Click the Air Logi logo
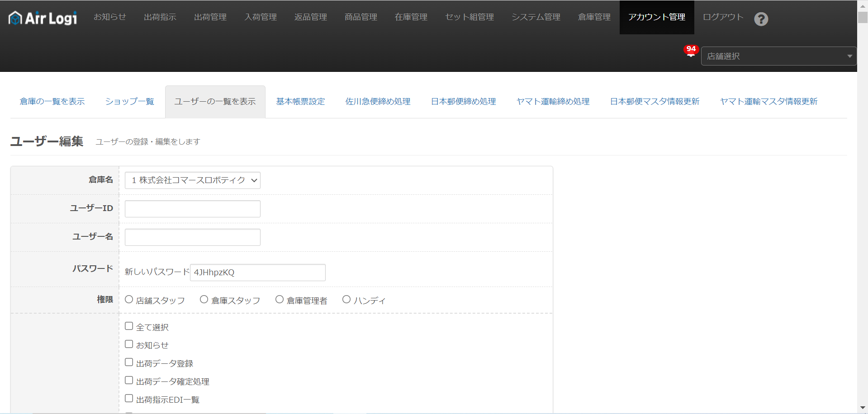Image resolution: width=868 pixels, height=414 pixels. 42,18
